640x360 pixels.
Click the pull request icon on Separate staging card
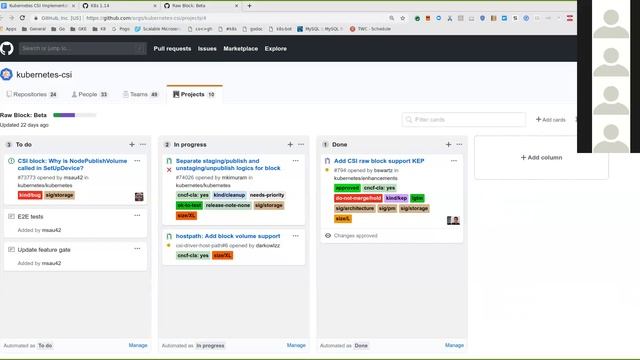pyautogui.click(x=169, y=161)
